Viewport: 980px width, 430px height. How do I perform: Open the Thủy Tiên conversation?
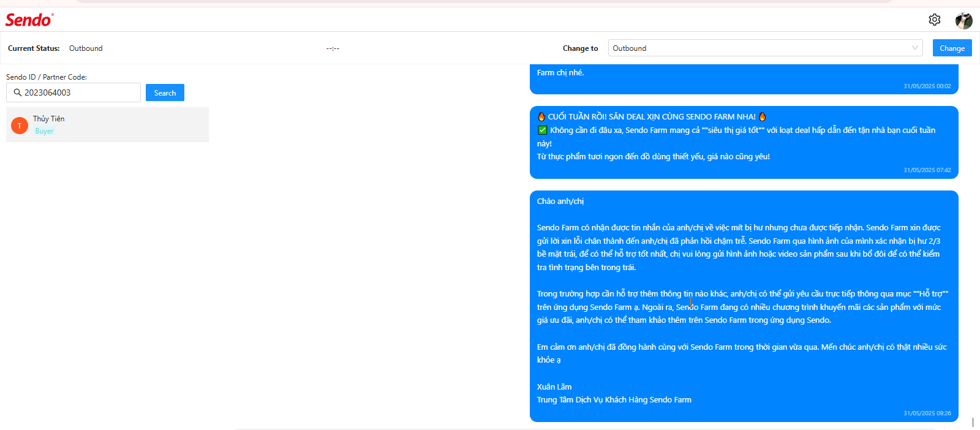click(107, 124)
